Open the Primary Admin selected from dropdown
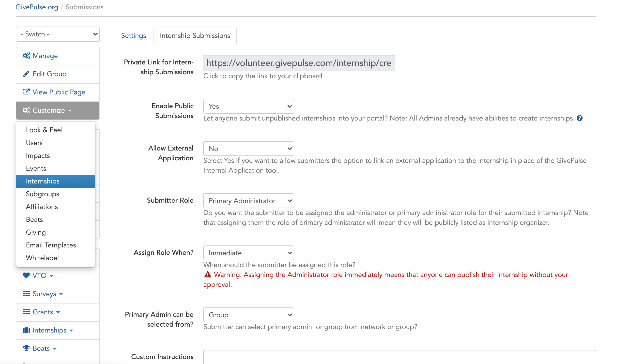Viewport: 644px width, 364px height. [x=248, y=315]
